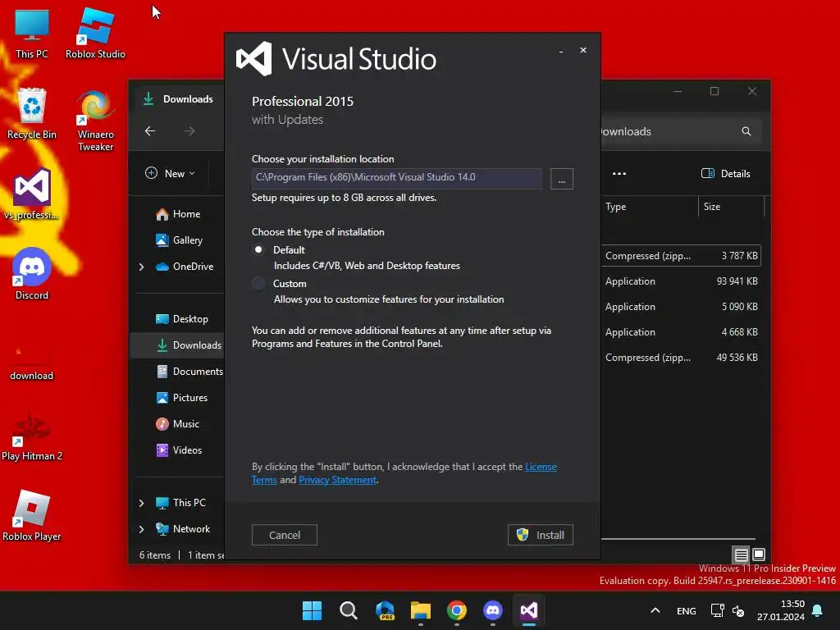Open Edge preview browser from taskbar
This screenshot has height=630, width=840.
coord(385,610)
